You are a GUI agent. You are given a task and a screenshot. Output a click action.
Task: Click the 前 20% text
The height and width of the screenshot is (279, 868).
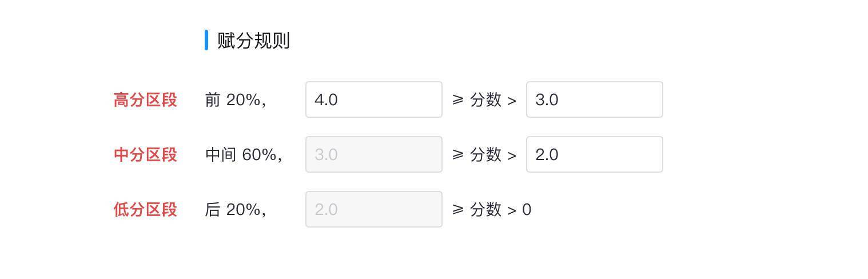235,100
